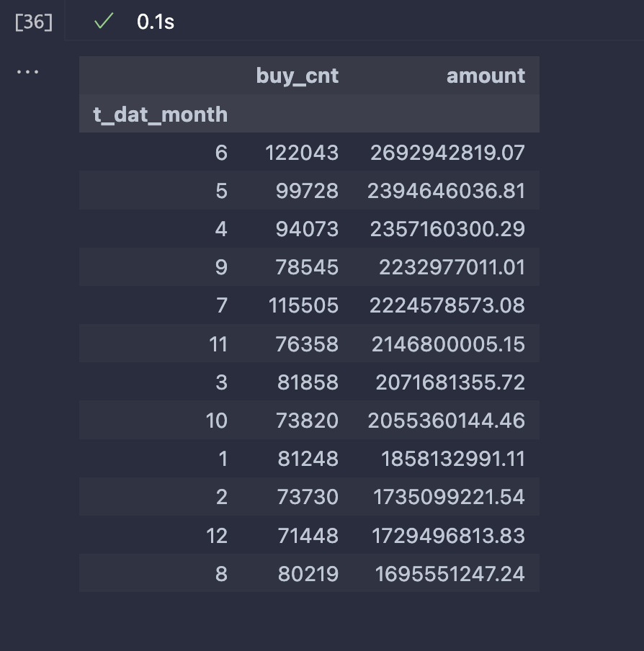Click buy_cnt value 94073
This screenshot has width=644, height=651.
pyautogui.click(x=308, y=229)
